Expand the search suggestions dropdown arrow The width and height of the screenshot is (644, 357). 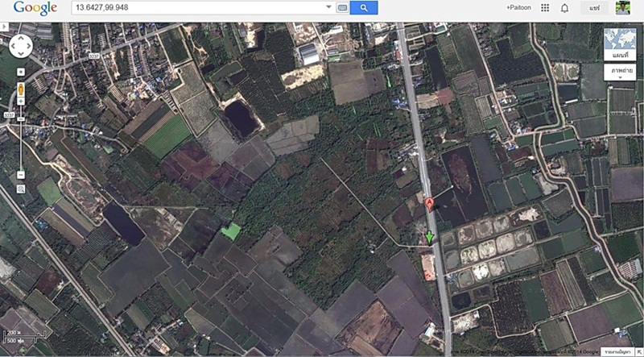[x=328, y=8]
